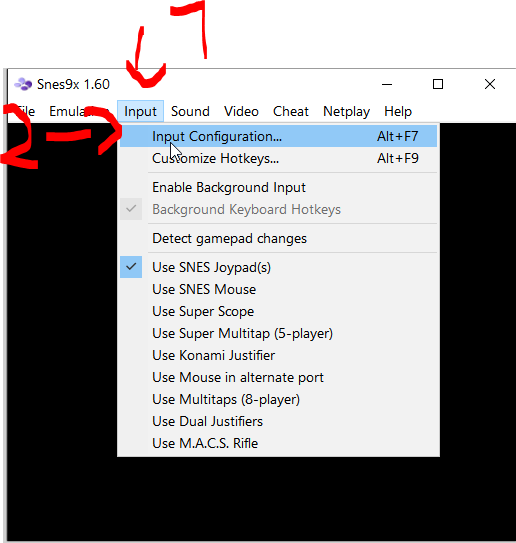Open the Cheat menu
Image resolution: width=516 pixels, height=543 pixels.
[x=291, y=111]
